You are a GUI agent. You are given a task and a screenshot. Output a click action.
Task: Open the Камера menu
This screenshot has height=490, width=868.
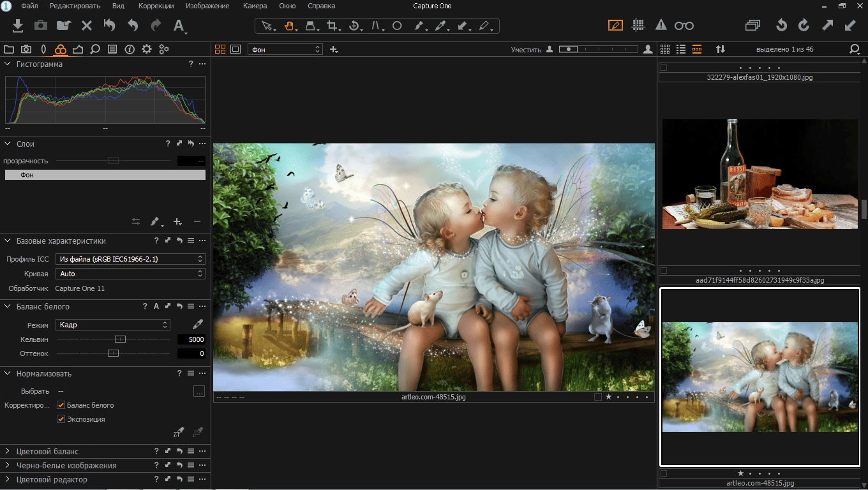coord(255,6)
